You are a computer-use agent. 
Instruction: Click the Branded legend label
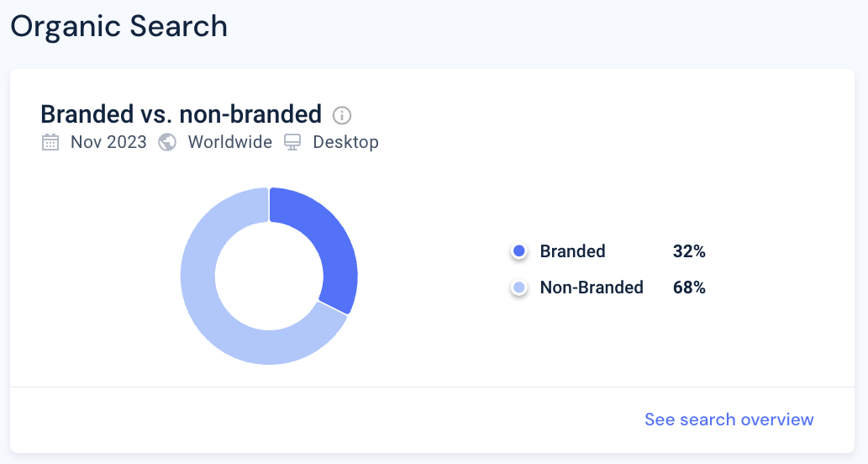572,251
